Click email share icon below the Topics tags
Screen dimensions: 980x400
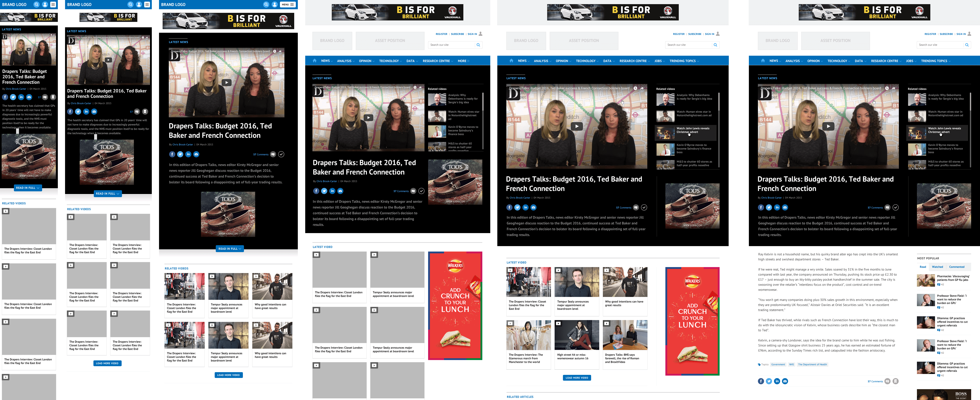coord(785,381)
